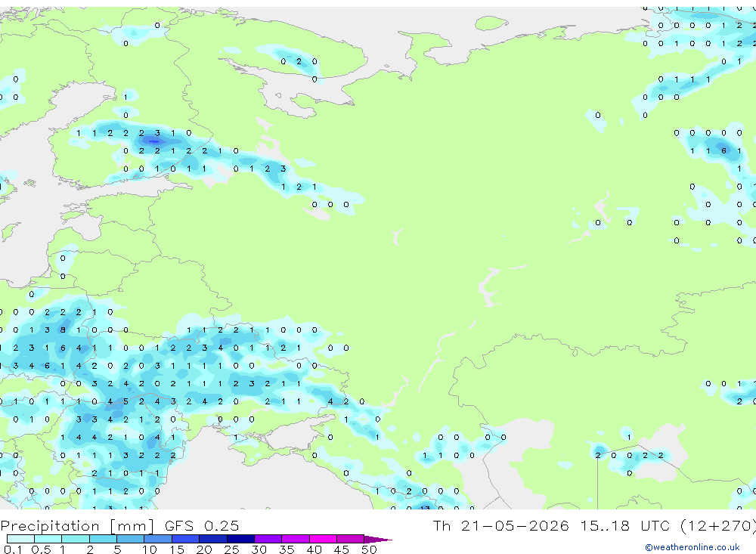756x554 pixels.
Task: Click the "GFS 0.25" model name
Action: [202, 525]
